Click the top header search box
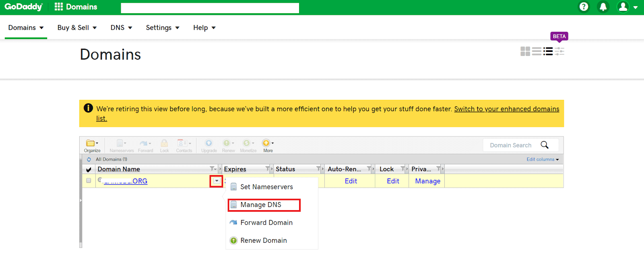 point(210,8)
